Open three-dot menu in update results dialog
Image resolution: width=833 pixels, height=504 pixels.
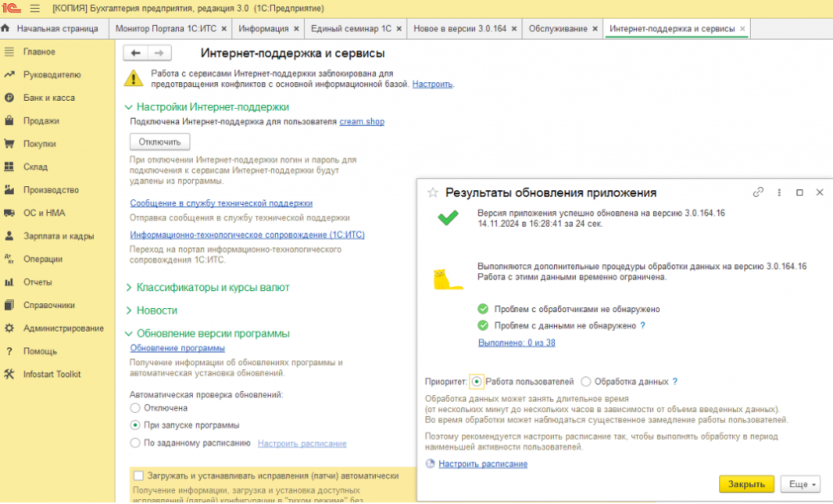[x=779, y=193]
